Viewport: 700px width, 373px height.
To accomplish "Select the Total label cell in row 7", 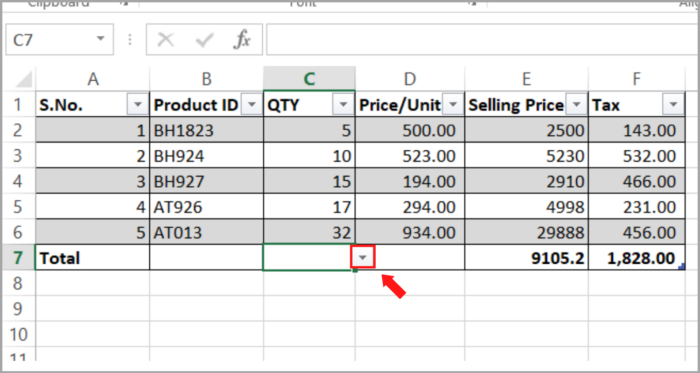I will 92,257.
